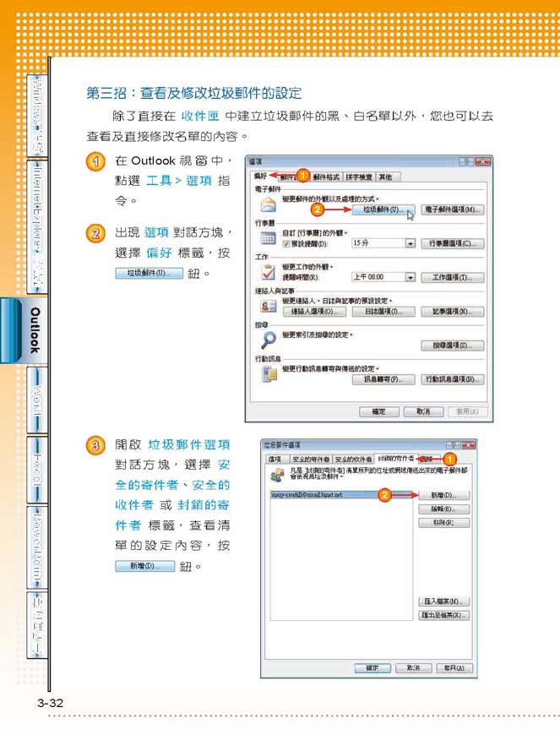Image resolution: width=560 pixels, height=751 pixels.
Task: Click 取消 in the 垃圾郵件選項 dialog
Action: pos(413,667)
